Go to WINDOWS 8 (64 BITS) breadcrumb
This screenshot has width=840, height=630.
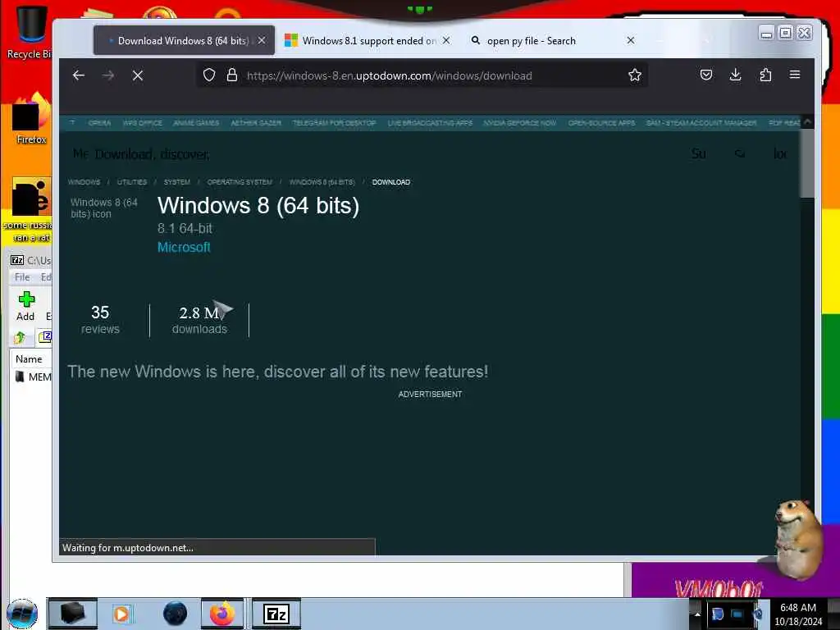(x=322, y=182)
